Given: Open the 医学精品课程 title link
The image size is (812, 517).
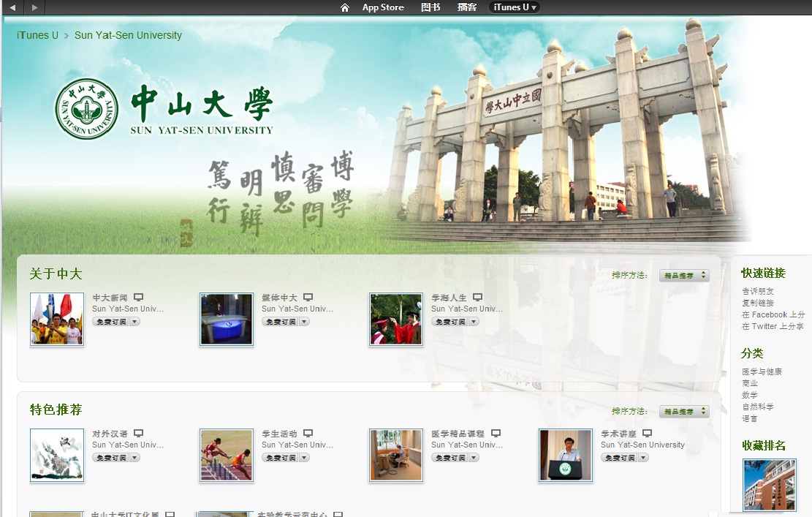Looking at the screenshot, I should 458,433.
